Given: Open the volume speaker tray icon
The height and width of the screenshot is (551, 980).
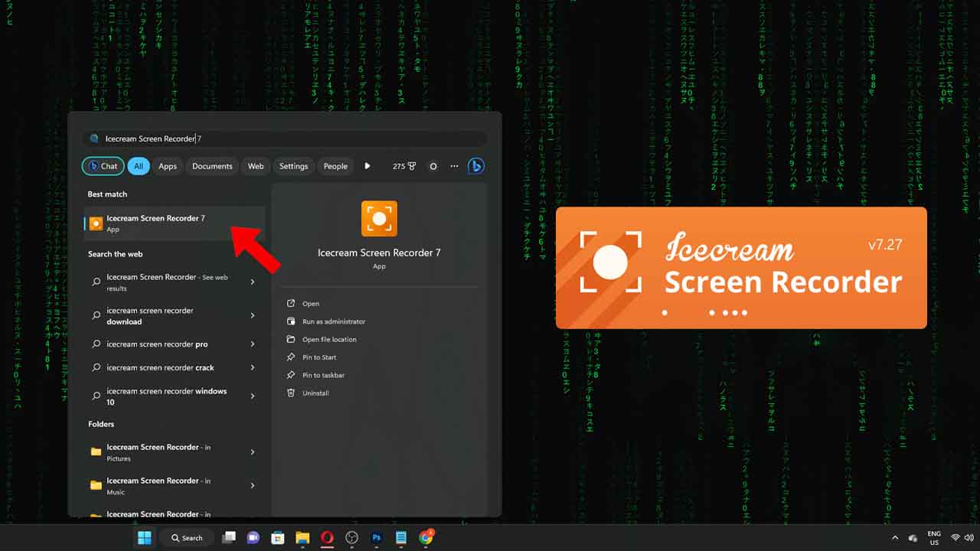Looking at the screenshot, I should tap(969, 538).
